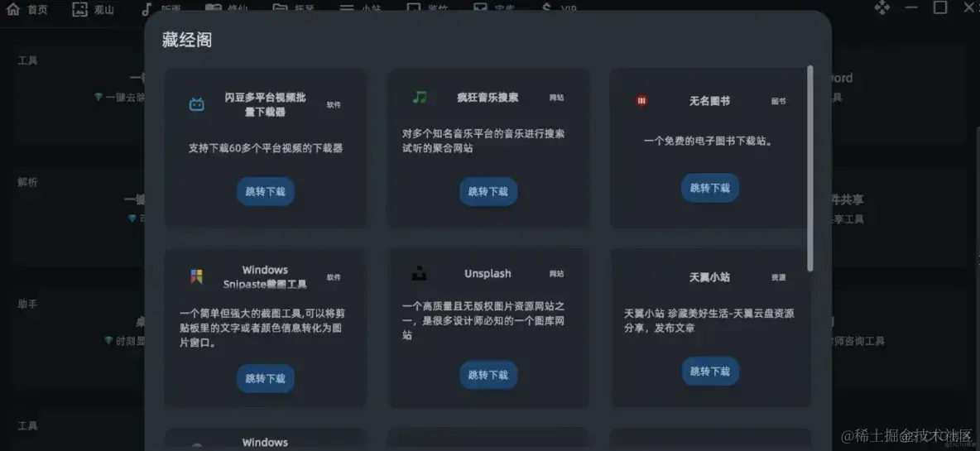Click 跳转下载 under Unsplash
The height and width of the screenshot is (451, 980).
[488, 375]
